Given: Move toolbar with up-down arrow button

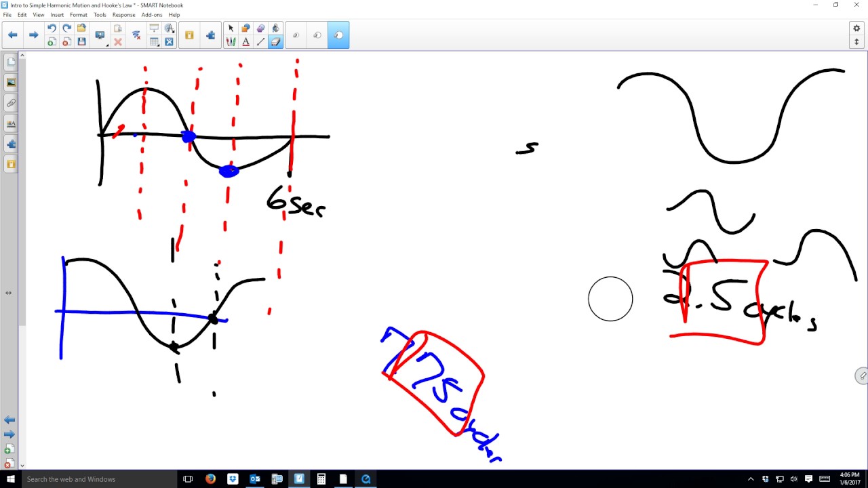Looking at the screenshot, I should click(856, 42).
